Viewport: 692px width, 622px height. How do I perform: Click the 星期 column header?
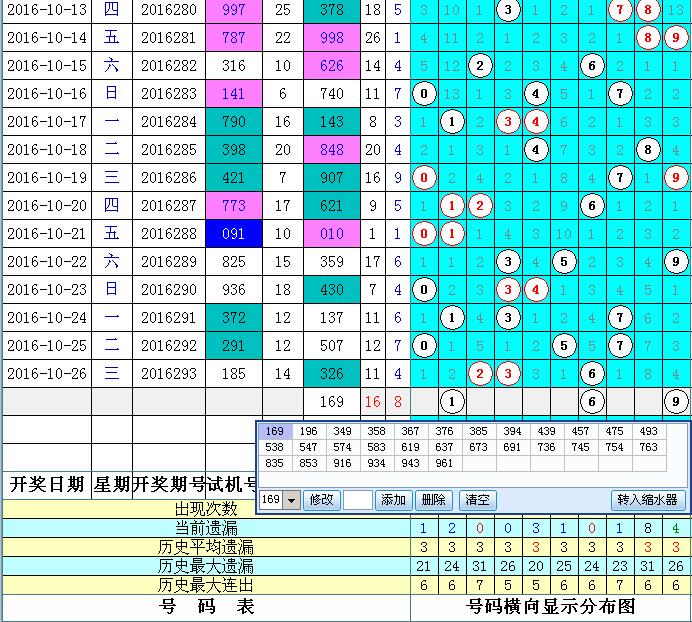112,485
